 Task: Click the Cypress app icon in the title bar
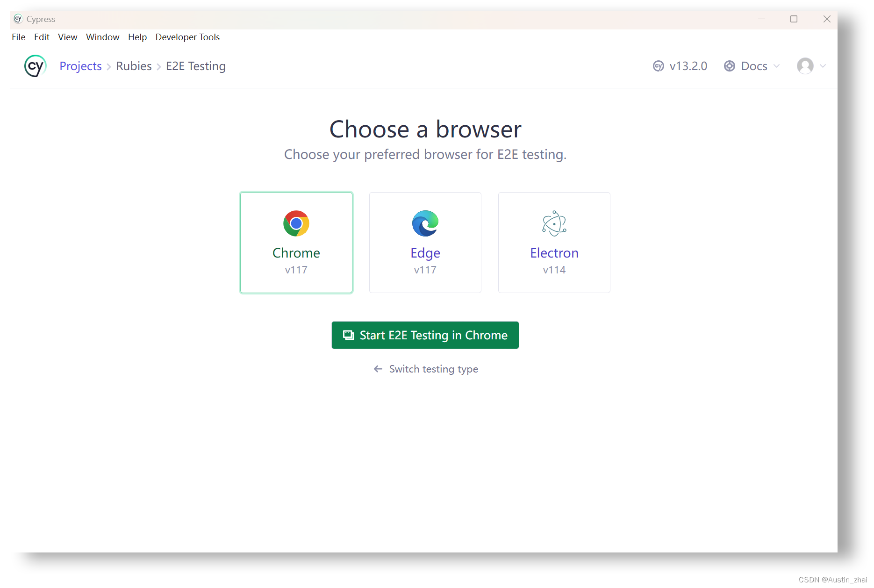click(x=18, y=19)
